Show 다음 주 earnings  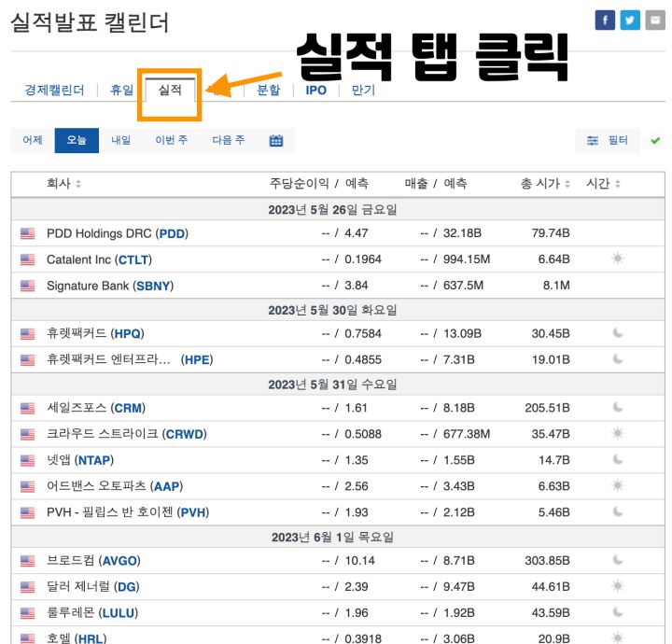[229, 140]
